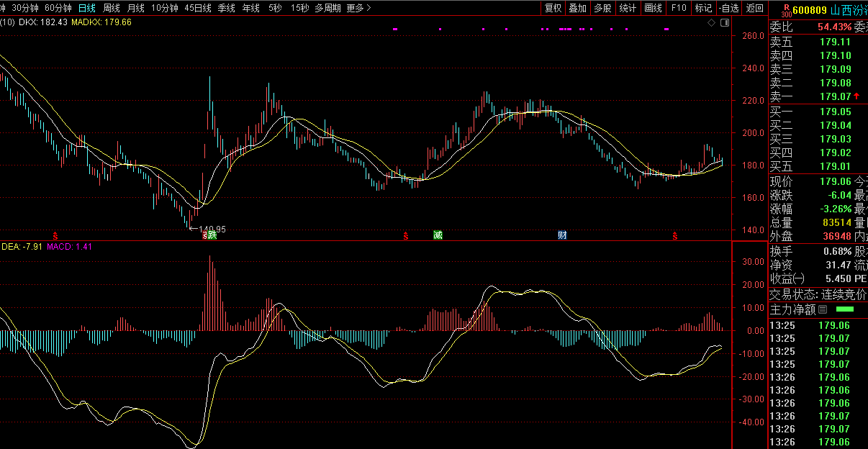This screenshot has width=868, height=449.
Task: Click stock name 山西汾酒 in quote panel
Action: tap(849, 10)
